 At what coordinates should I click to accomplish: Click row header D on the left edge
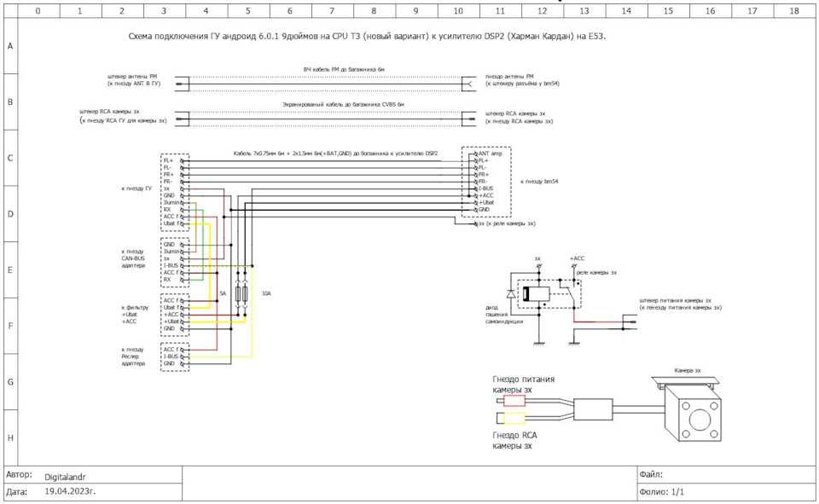pos(10,214)
